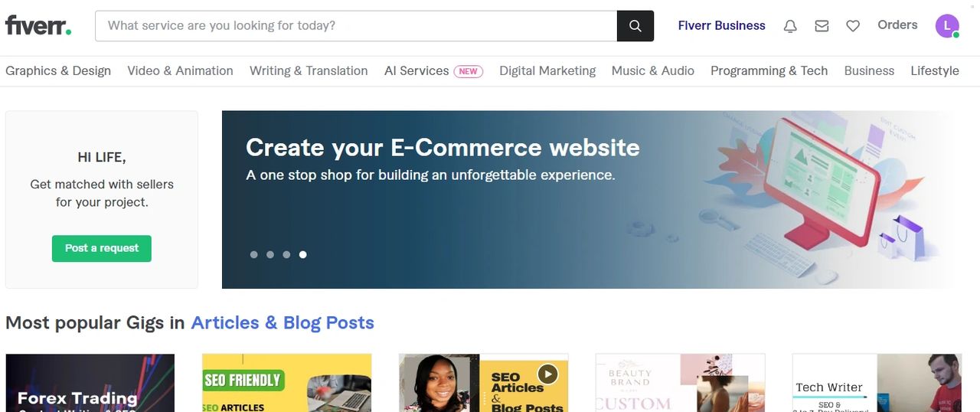Show the first banner slide
Viewport: 980px width, 412px height.
254,254
